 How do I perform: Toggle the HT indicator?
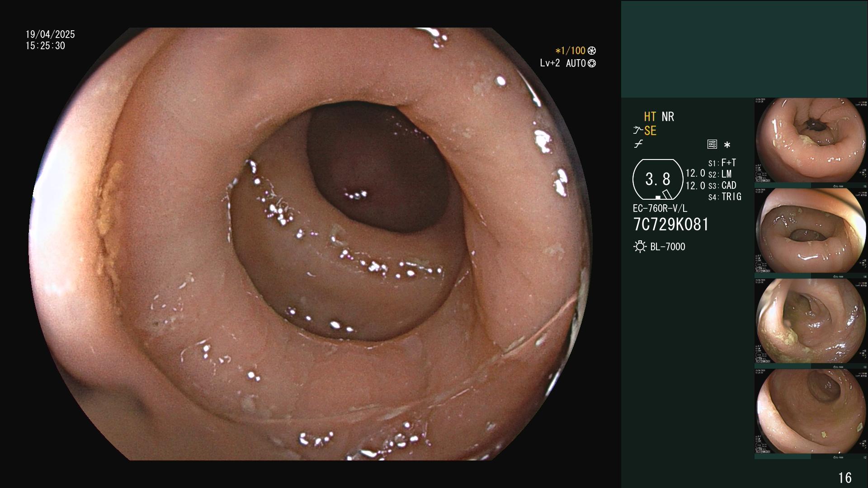pos(650,117)
